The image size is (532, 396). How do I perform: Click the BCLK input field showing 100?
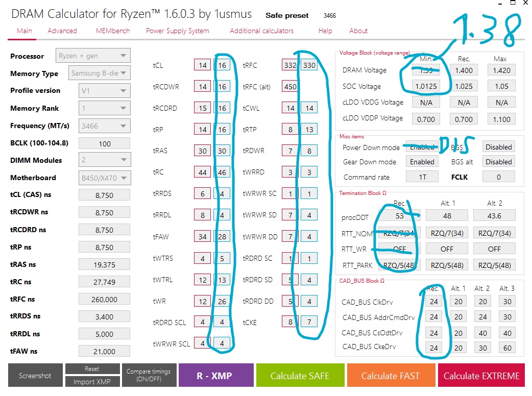105,143
